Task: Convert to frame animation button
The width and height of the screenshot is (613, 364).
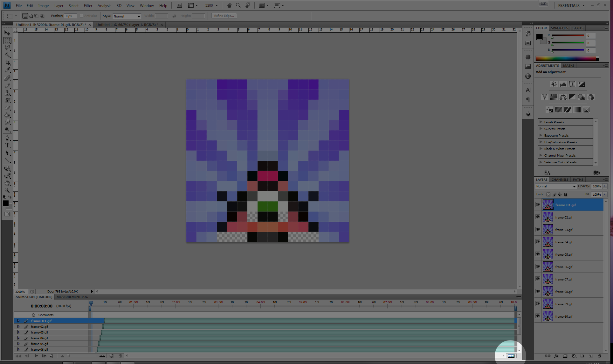Action: pyautogui.click(x=511, y=356)
